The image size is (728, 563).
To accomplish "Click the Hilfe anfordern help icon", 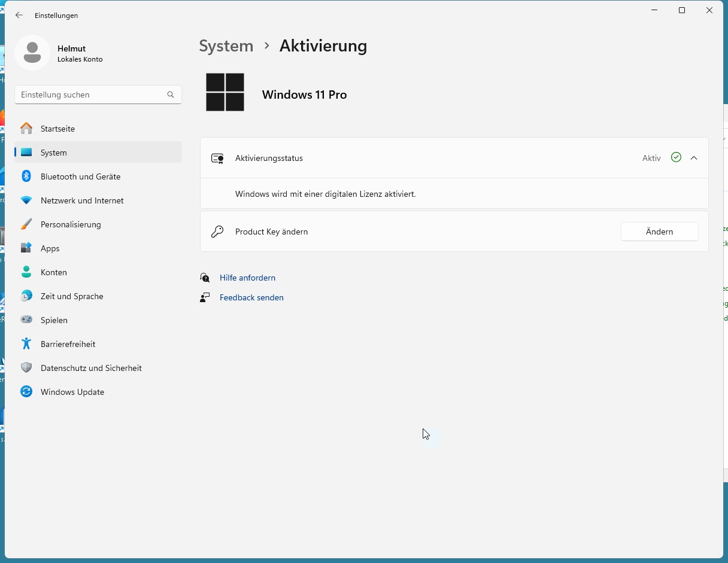I will coord(205,278).
